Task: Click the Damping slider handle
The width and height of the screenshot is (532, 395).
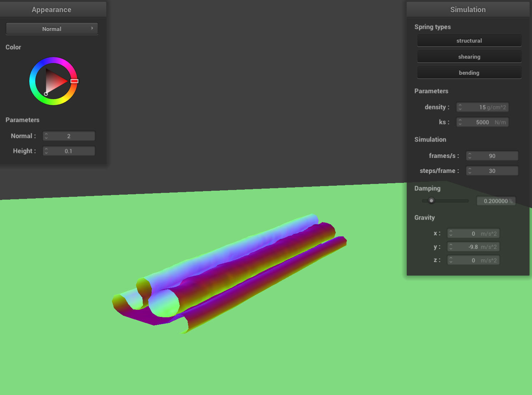Action: coord(431,201)
